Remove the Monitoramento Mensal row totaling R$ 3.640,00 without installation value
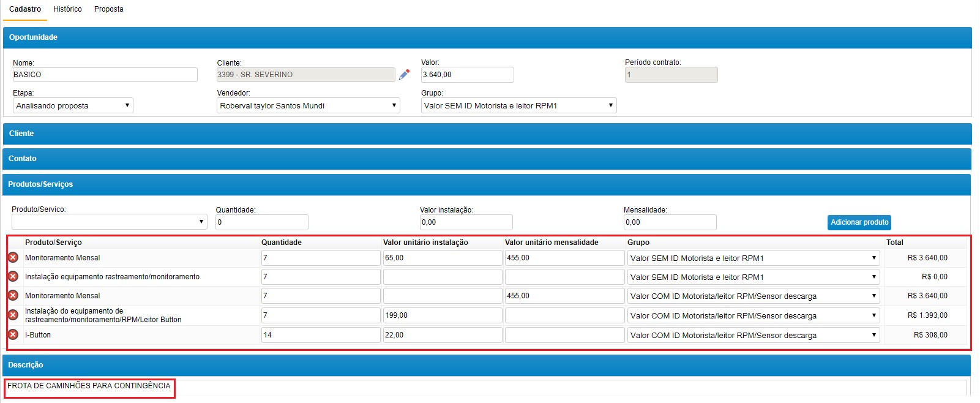The height and width of the screenshot is (403, 980). 13,295
